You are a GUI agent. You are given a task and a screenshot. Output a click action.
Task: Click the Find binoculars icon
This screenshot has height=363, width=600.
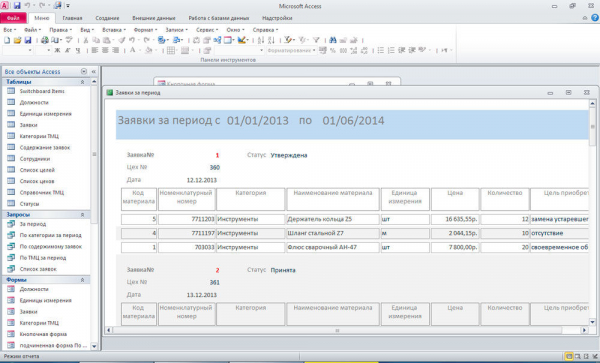(x=333, y=40)
